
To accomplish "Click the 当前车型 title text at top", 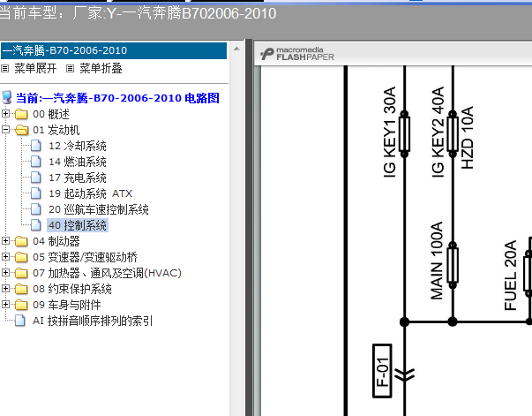I will tap(138, 13).
